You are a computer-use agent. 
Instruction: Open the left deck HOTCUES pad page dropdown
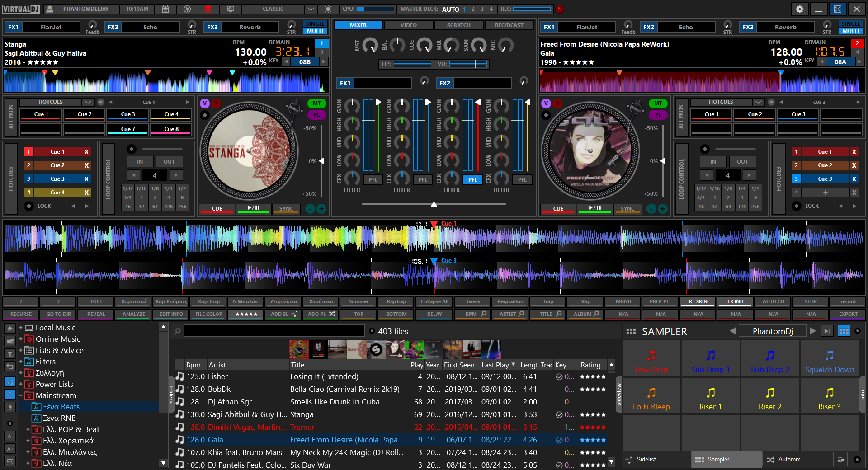pyautogui.click(x=88, y=102)
